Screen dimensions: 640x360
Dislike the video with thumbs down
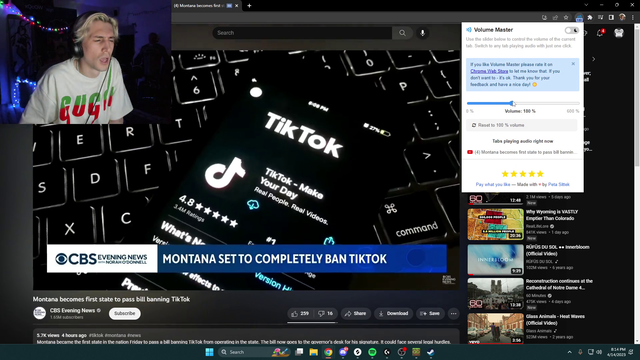pyautogui.click(x=325, y=313)
